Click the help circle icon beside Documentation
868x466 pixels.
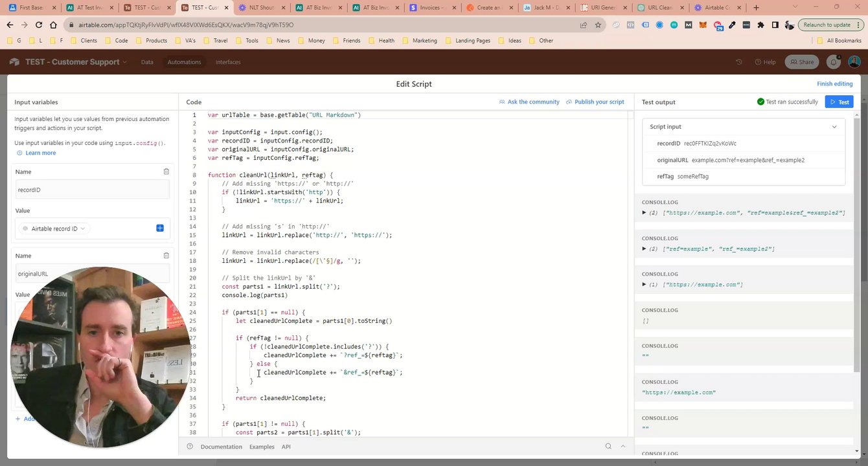190,447
